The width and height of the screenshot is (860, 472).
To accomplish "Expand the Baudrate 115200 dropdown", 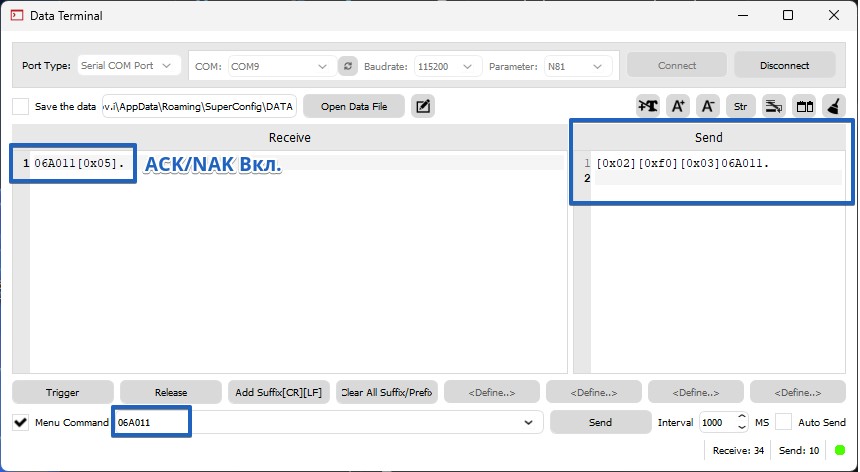I will pyautogui.click(x=448, y=66).
